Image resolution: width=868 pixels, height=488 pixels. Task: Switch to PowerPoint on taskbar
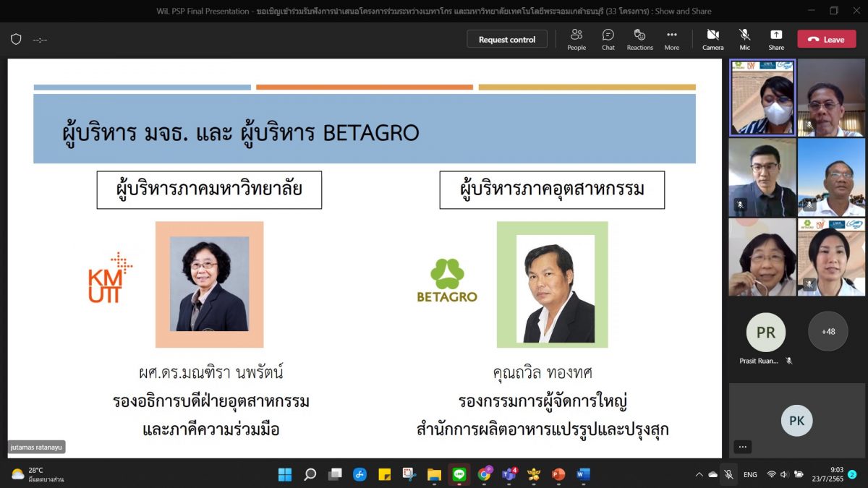tap(558, 474)
